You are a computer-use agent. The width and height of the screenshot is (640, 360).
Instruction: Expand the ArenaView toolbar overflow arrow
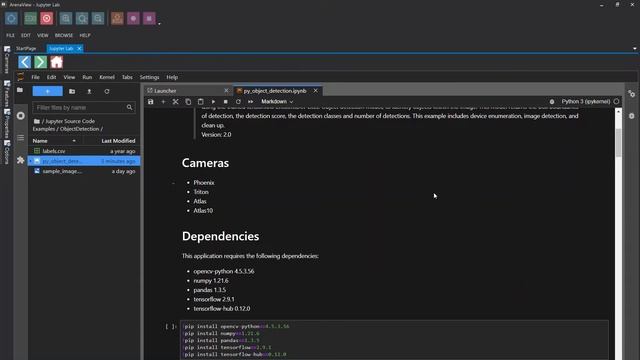(x=159, y=24)
